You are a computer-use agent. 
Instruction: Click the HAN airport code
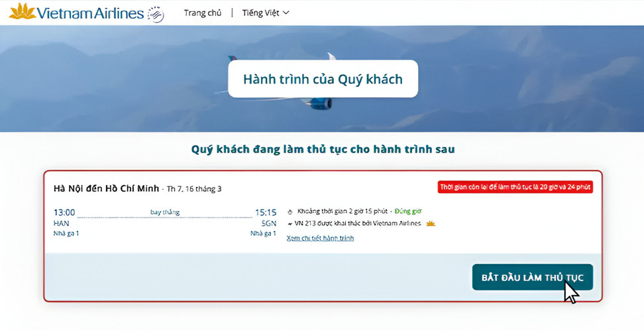(x=61, y=224)
